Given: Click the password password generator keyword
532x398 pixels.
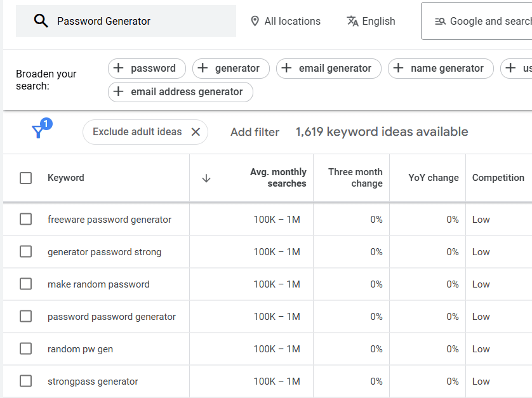Looking at the screenshot, I should 112,317.
